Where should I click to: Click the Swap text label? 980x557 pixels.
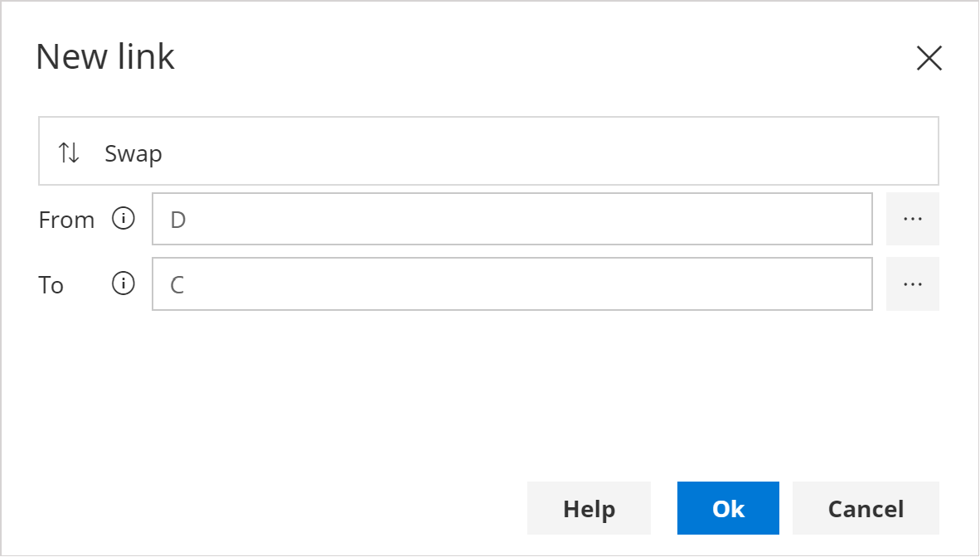tap(133, 153)
